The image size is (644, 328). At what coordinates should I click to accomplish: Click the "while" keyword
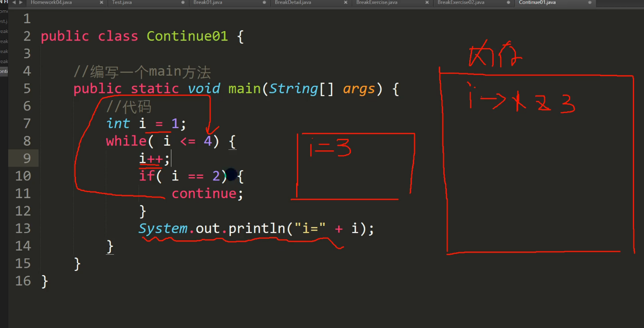pos(126,141)
